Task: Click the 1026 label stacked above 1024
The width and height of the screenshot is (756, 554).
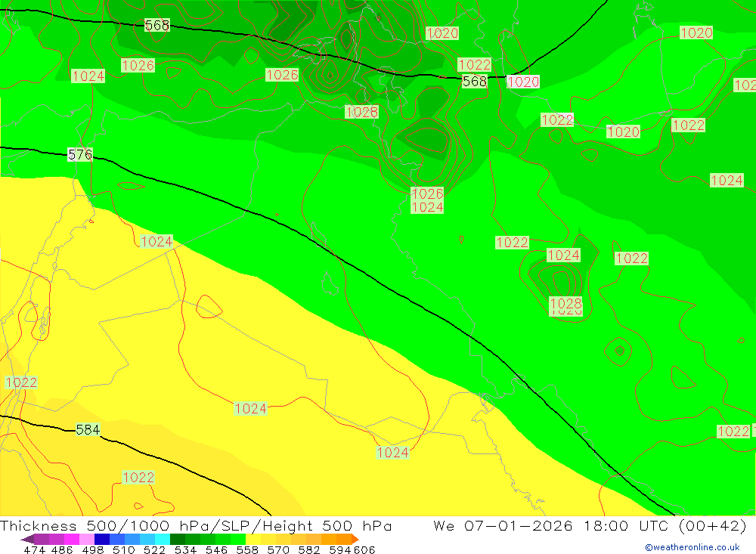Action: (427, 193)
